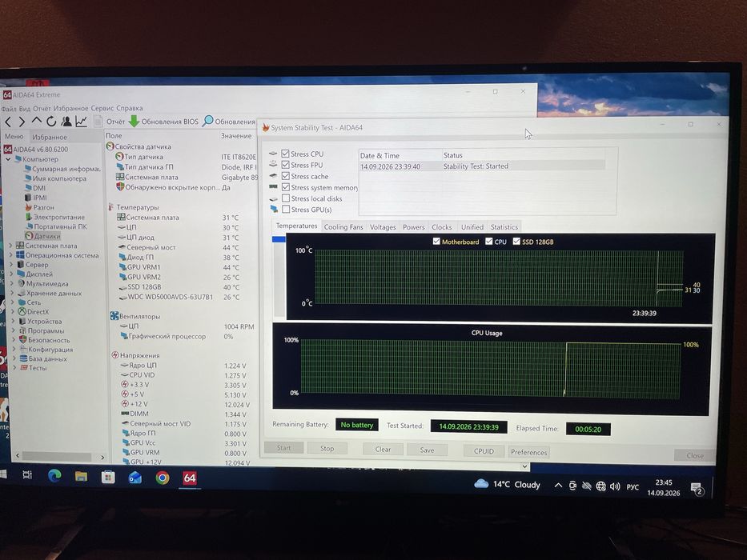This screenshot has height=560, width=747.
Task: Open the Cooling Fans tab
Action: click(343, 227)
